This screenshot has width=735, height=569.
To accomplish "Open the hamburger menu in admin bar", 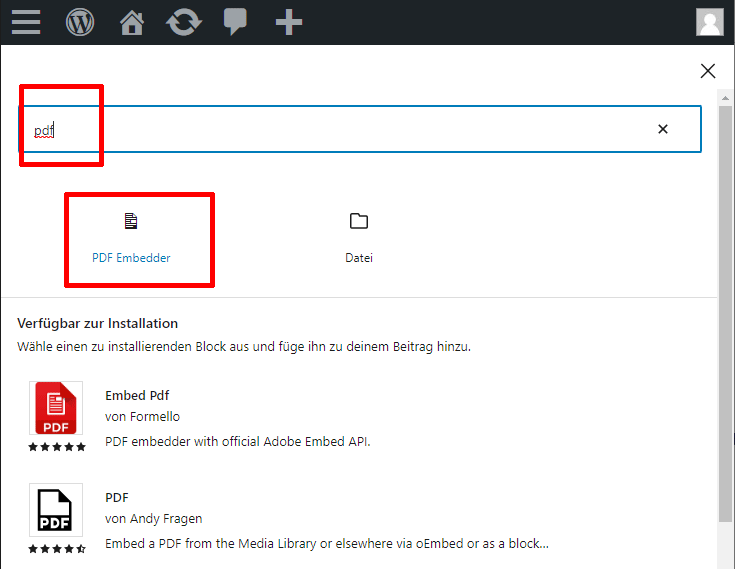I will (x=26, y=22).
